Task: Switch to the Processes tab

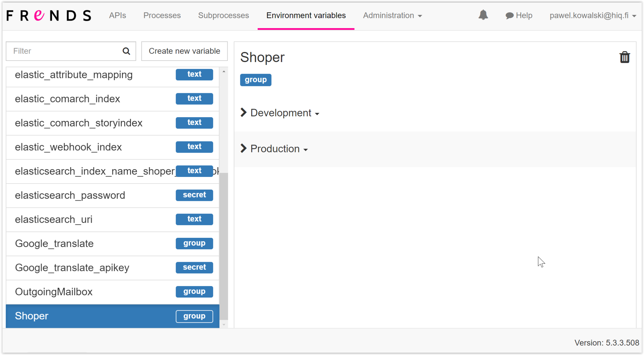Action: point(162,16)
